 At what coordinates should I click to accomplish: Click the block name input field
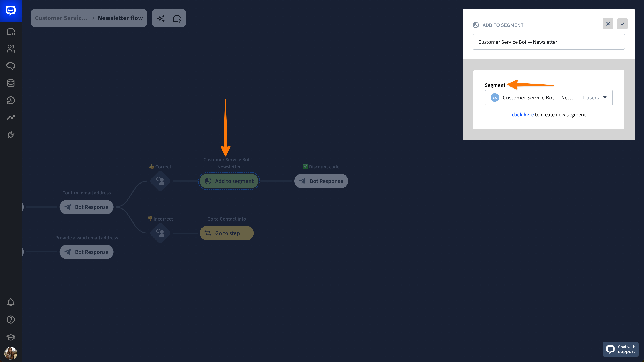(x=549, y=42)
